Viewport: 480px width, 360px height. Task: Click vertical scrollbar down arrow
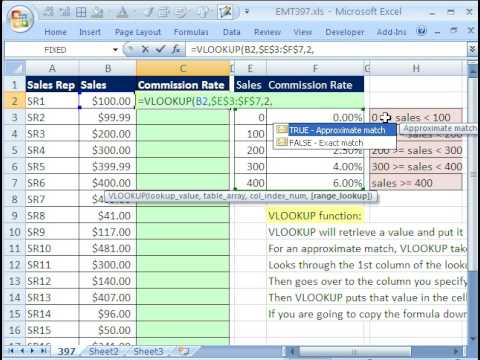pos(472,339)
